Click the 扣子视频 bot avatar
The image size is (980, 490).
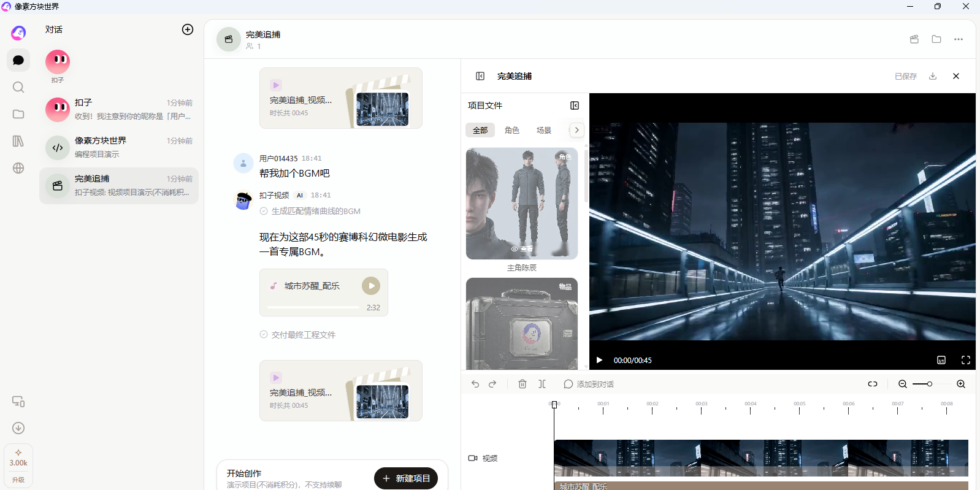click(x=243, y=200)
